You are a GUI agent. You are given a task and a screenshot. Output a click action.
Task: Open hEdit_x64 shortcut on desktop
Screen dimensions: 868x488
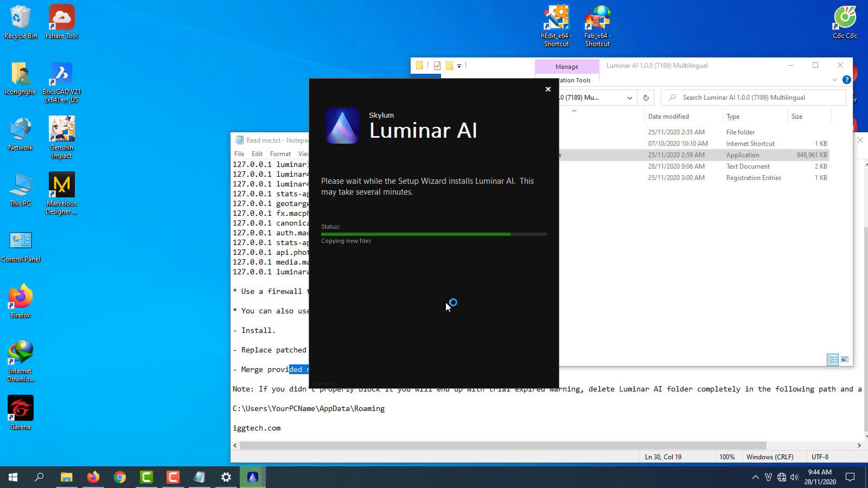tap(556, 26)
